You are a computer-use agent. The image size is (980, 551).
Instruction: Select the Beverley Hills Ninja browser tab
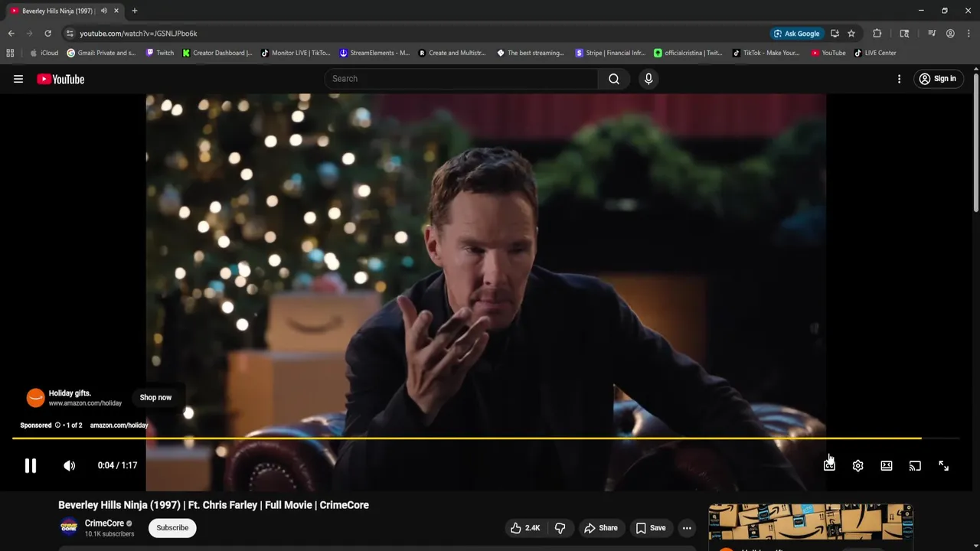tap(64, 11)
